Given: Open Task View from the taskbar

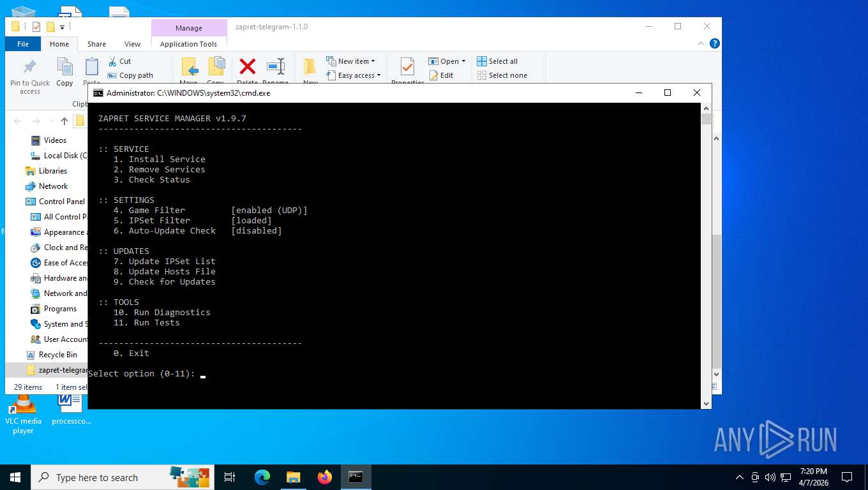Looking at the screenshot, I should tap(230, 477).
